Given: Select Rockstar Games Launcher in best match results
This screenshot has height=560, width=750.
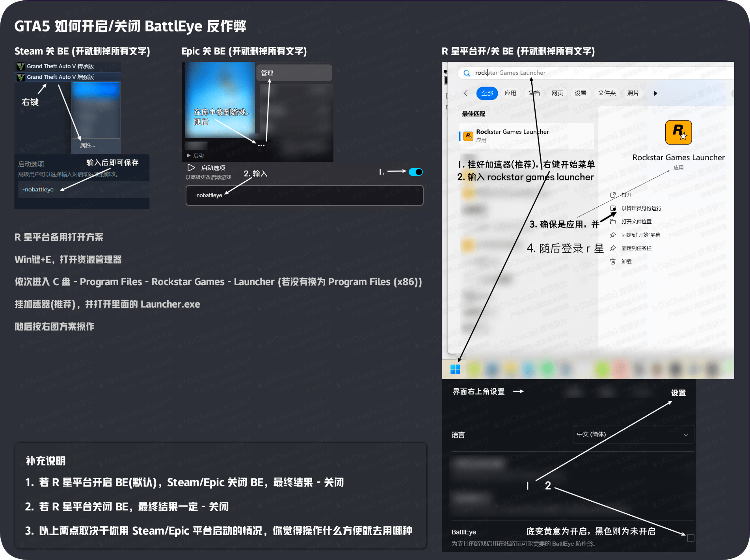Looking at the screenshot, I should (x=512, y=135).
